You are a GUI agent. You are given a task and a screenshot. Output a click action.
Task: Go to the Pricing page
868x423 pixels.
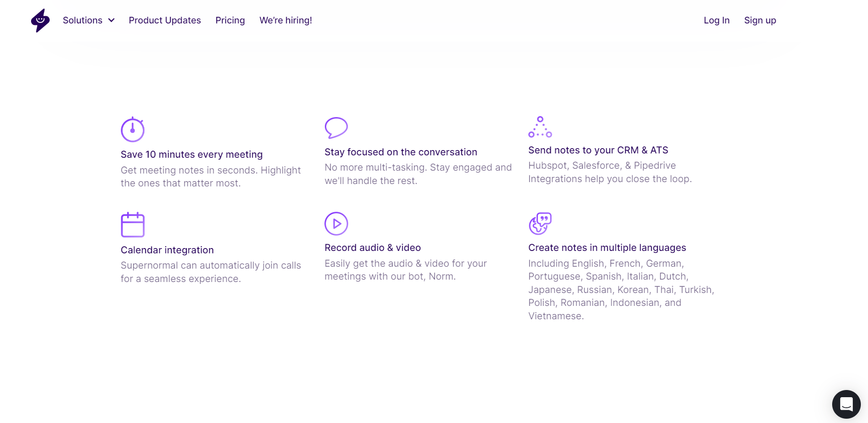pyautogui.click(x=230, y=21)
